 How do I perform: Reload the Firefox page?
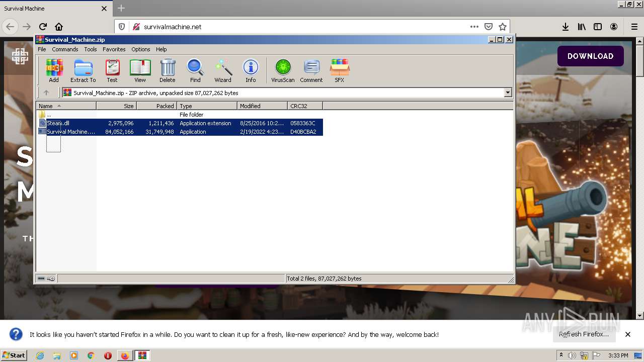[43, 27]
